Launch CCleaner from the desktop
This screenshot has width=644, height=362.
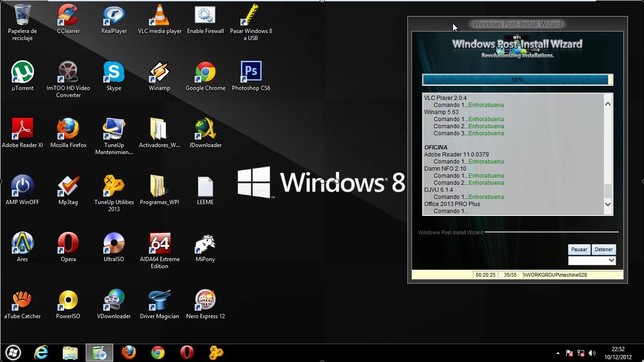coord(68,19)
